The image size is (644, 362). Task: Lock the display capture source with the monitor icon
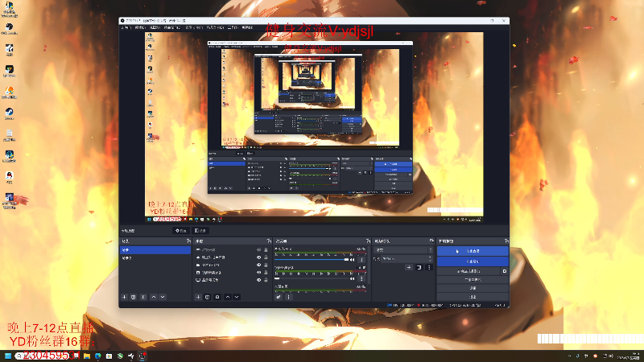266,280
